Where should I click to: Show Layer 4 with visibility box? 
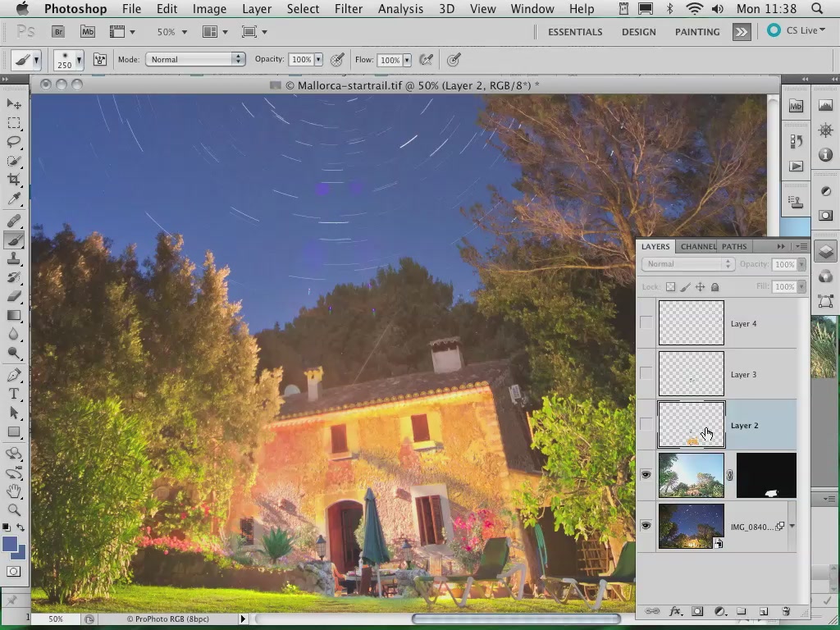tap(646, 322)
